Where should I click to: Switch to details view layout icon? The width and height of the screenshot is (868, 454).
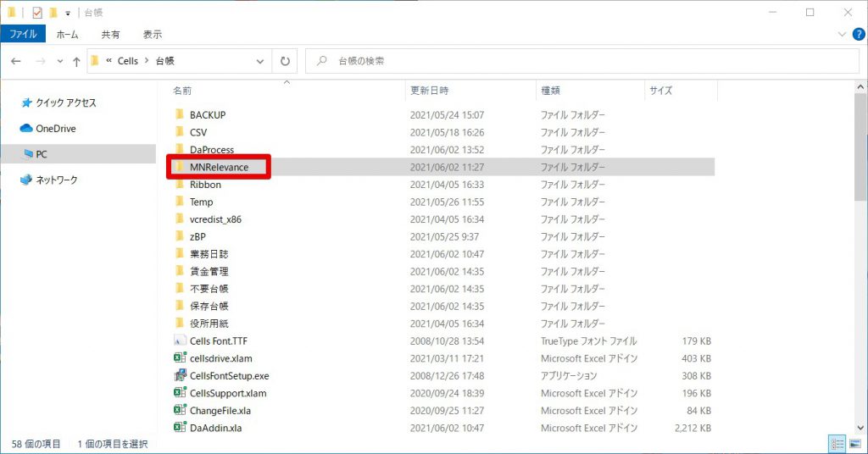[x=837, y=444]
